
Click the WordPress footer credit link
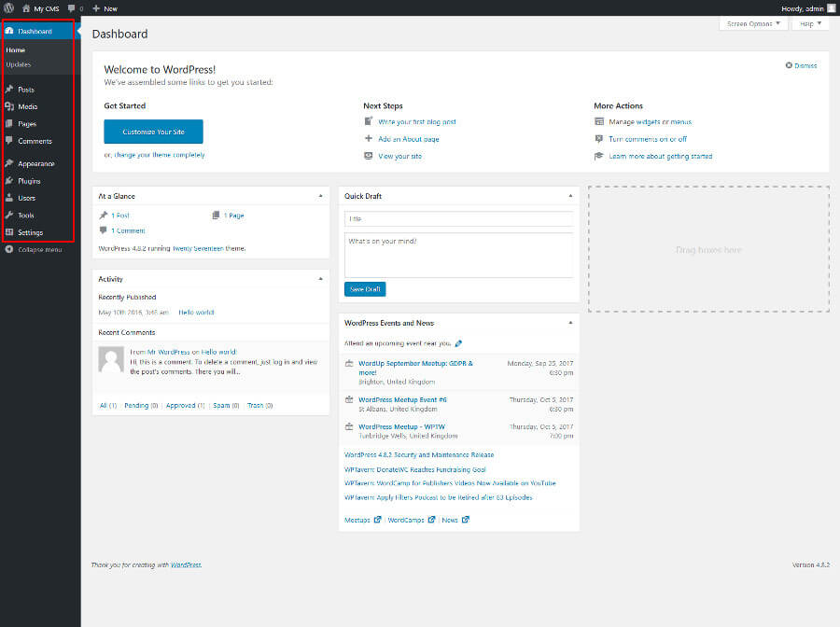coord(186,564)
